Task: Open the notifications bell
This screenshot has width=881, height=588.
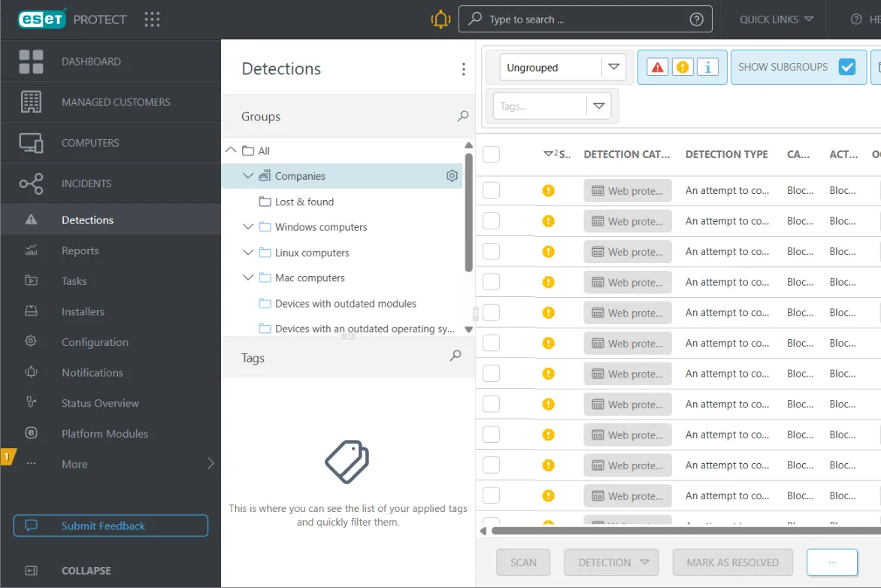Action: pyautogui.click(x=440, y=19)
